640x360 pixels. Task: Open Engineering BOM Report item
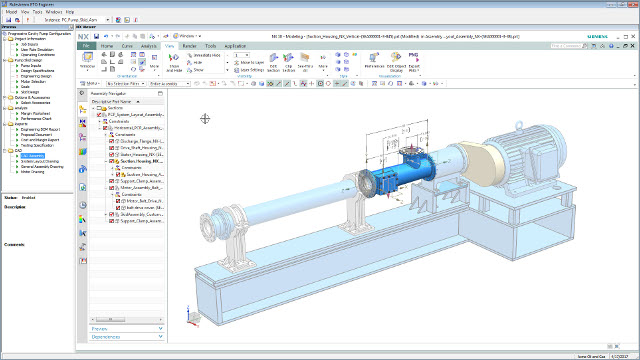pyautogui.click(x=40, y=129)
